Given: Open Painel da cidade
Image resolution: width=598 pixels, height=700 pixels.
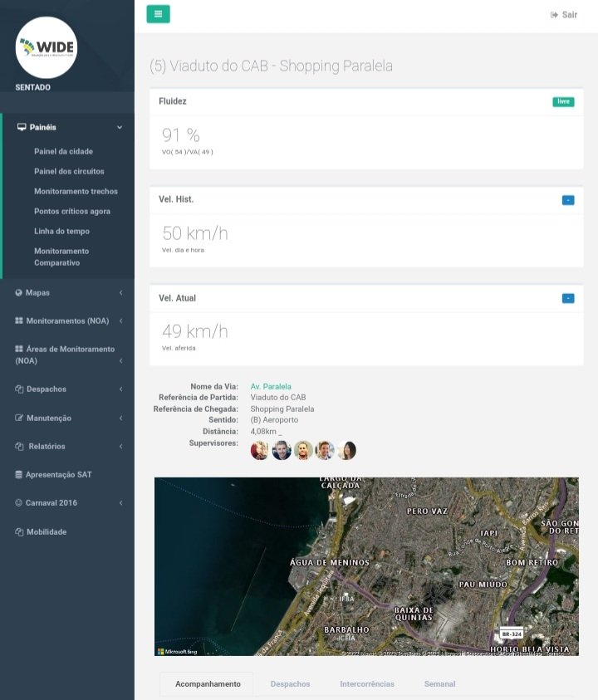Looking at the screenshot, I should tap(63, 151).
